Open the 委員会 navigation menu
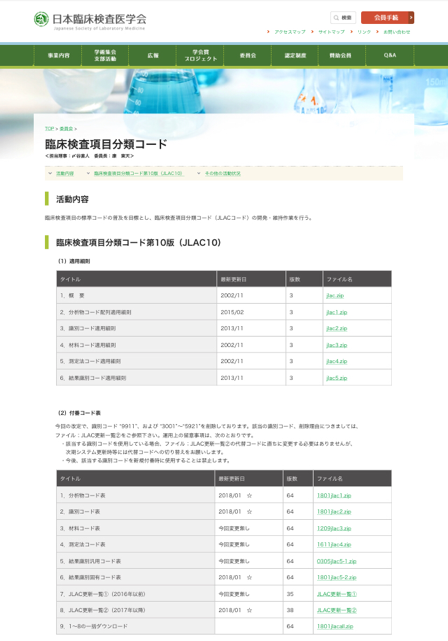 click(248, 55)
